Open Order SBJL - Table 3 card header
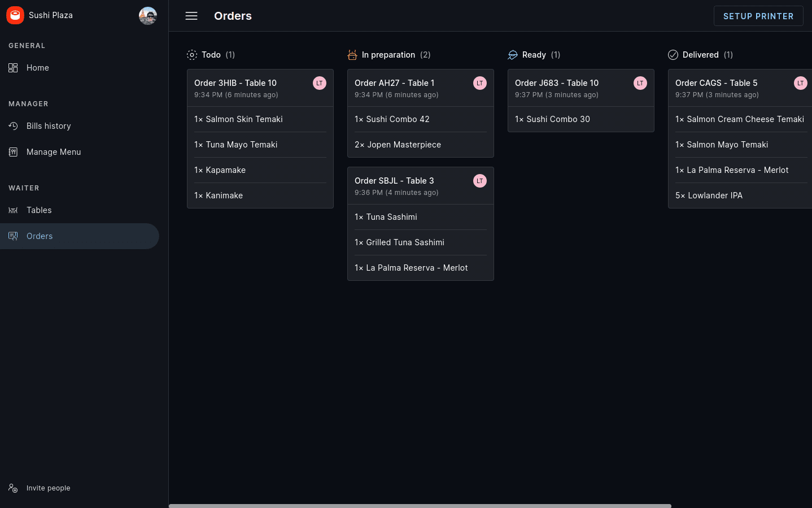The width and height of the screenshot is (812, 508). 421,186
